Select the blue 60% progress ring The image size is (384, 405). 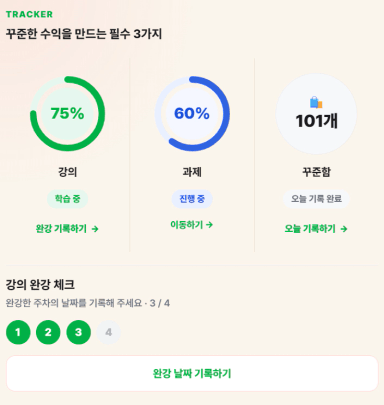(192, 114)
